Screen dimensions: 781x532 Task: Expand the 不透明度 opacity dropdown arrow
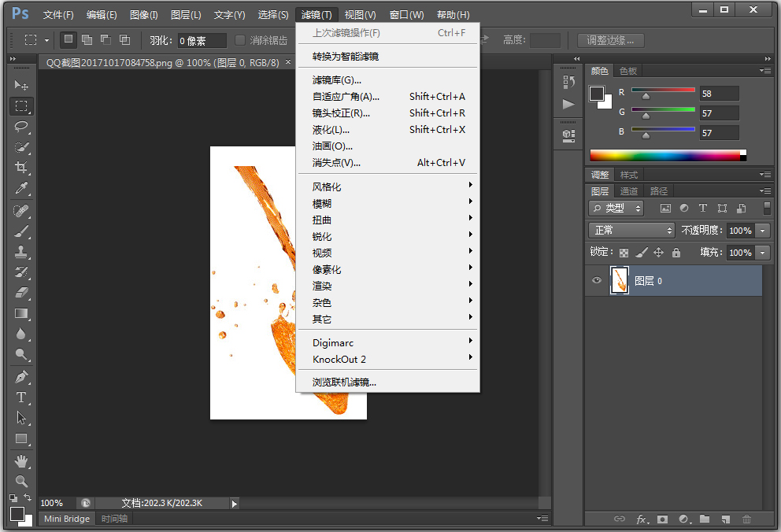pyautogui.click(x=762, y=231)
